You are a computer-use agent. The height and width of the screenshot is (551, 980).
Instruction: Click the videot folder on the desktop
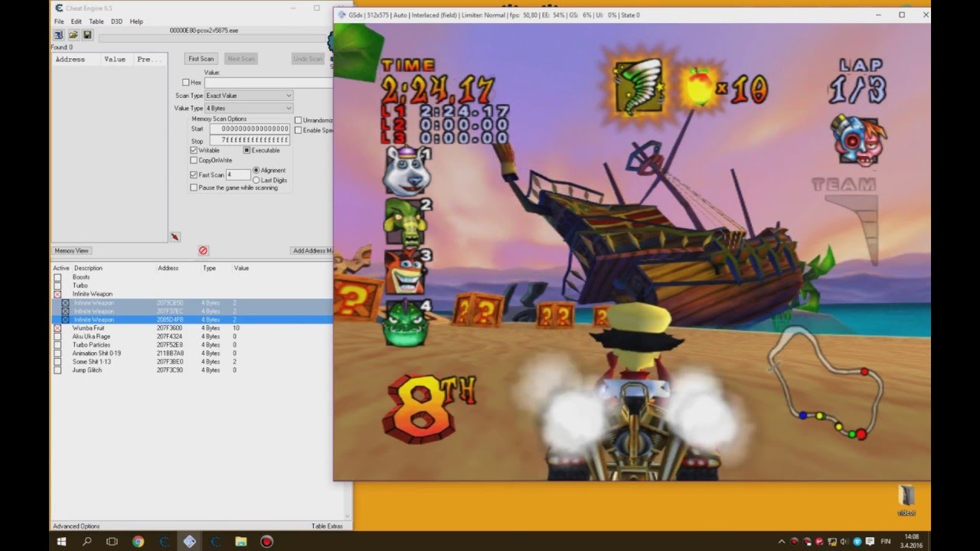[x=906, y=500]
